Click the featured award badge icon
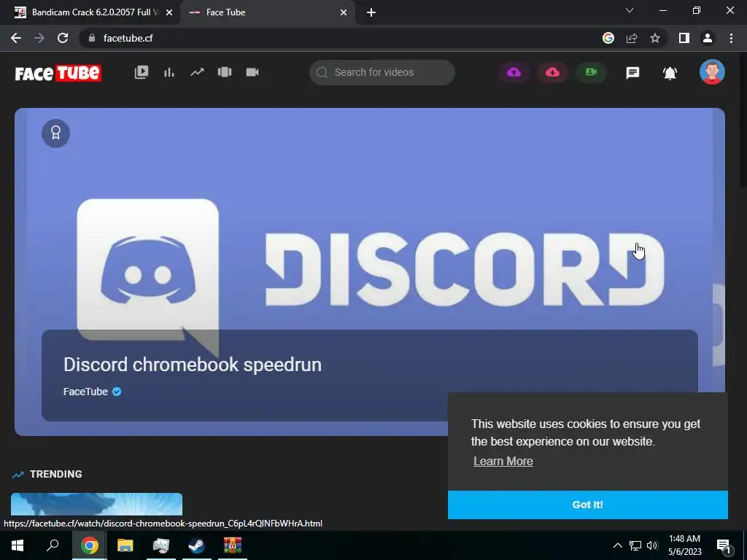The image size is (747, 560). coord(55,133)
